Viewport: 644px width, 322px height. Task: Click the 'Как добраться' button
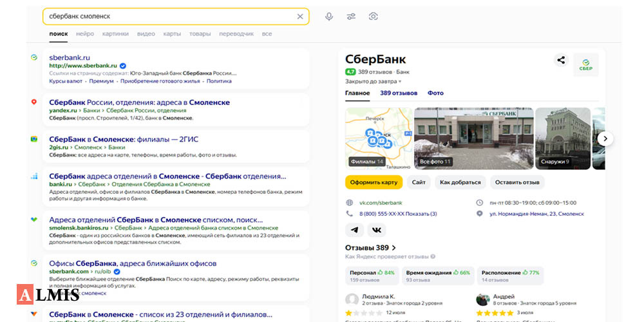point(460,182)
